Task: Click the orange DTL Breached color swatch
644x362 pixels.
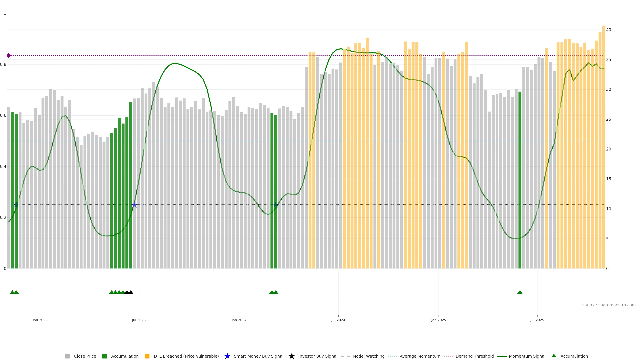Action: coord(147,356)
